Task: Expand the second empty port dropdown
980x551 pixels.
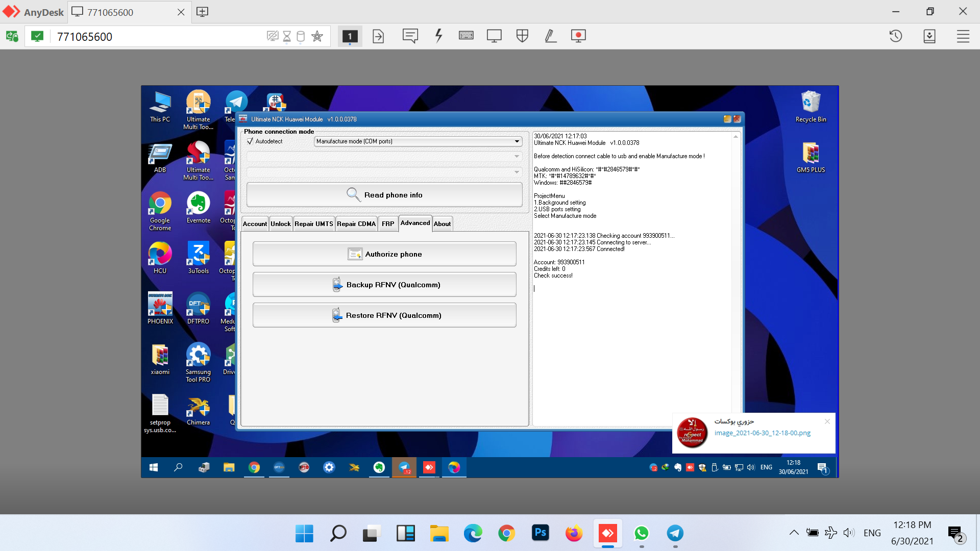Action: pyautogui.click(x=384, y=172)
